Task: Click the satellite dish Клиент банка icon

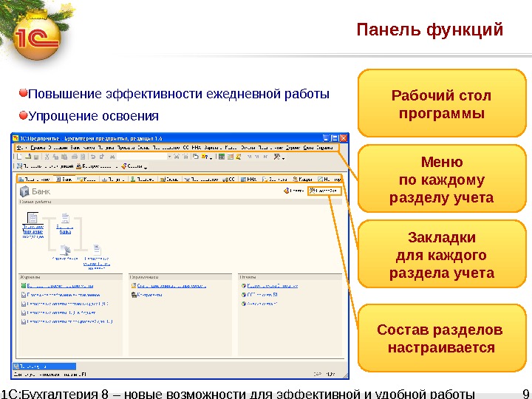Action: (x=65, y=250)
